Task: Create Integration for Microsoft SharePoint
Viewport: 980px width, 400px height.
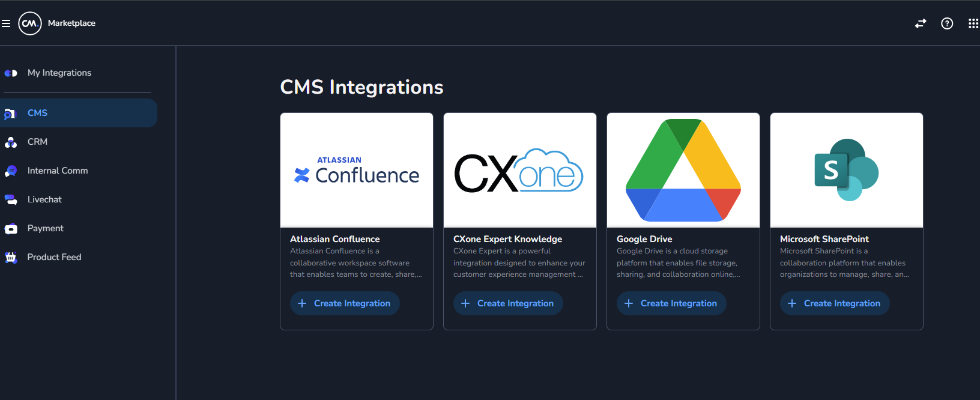Action: 835,303
